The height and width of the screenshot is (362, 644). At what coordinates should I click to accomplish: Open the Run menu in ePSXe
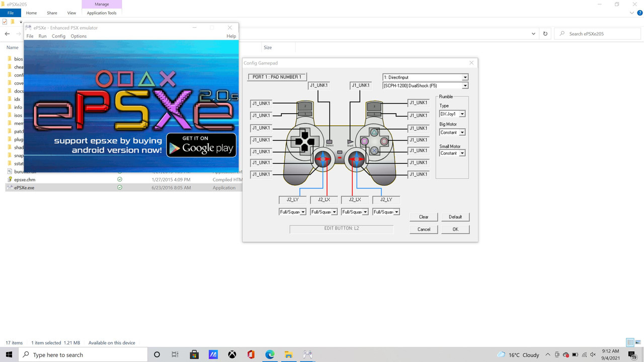[43, 36]
